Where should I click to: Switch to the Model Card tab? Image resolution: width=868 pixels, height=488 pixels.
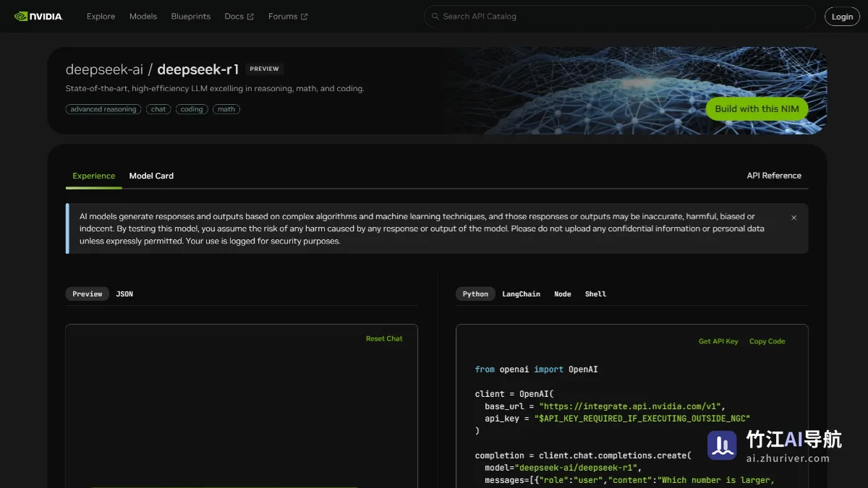point(151,176)
